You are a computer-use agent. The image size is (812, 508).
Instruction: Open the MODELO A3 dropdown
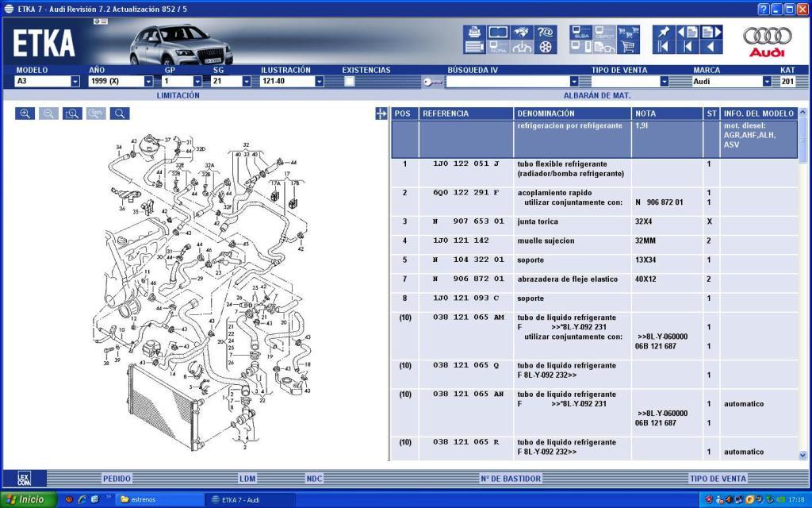click(75, 82)
